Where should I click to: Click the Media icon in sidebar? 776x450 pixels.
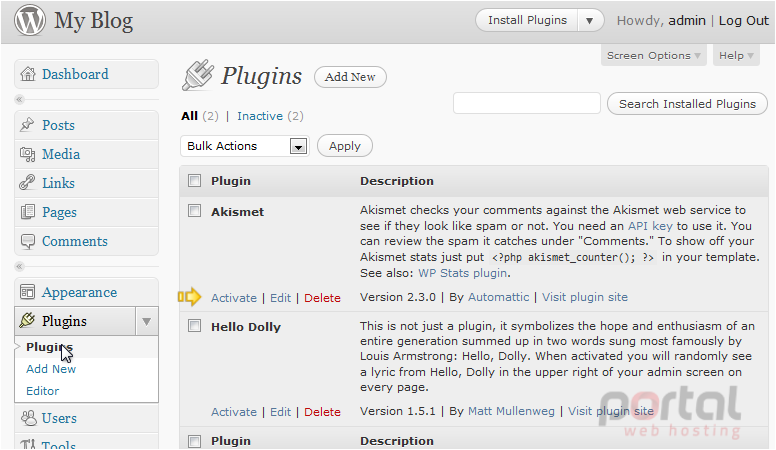(x=27, y=154)
